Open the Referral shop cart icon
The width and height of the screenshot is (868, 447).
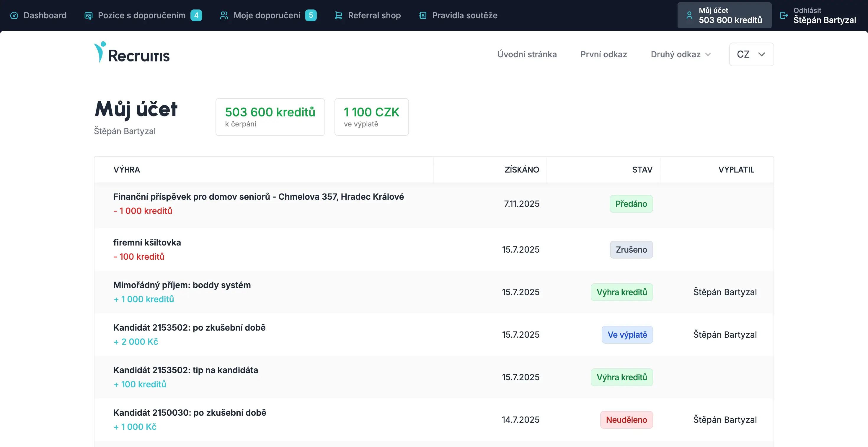pos(339,15)
